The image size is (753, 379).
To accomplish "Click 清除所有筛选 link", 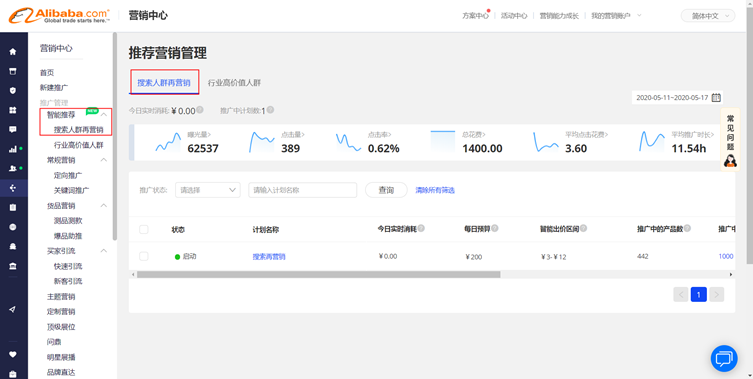I will pos(435,190).
